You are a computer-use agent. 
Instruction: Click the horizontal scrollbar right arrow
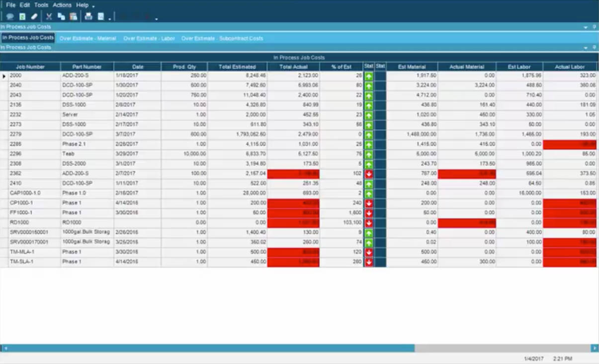pyautogui.click(x=595, y=349)
